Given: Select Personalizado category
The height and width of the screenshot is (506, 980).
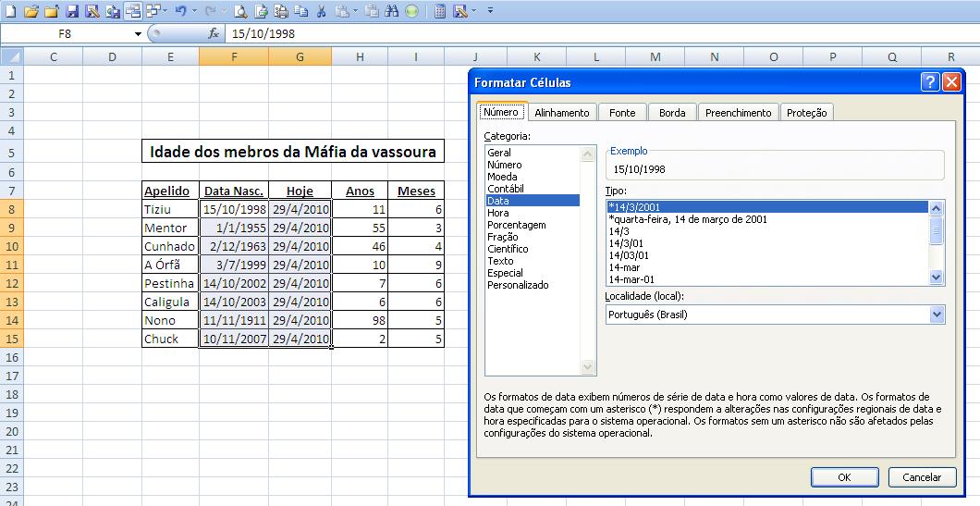Looking at the screenshot, I should [x=532, y=285].
